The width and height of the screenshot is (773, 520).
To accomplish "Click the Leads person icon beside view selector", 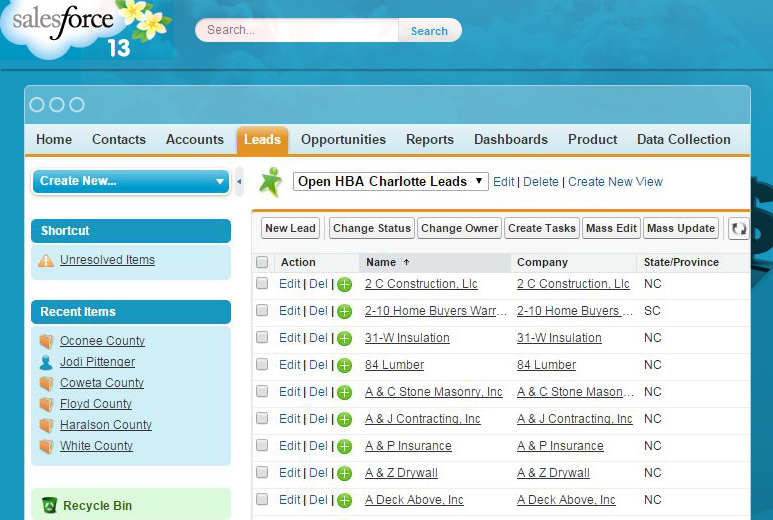I will 270,182.
